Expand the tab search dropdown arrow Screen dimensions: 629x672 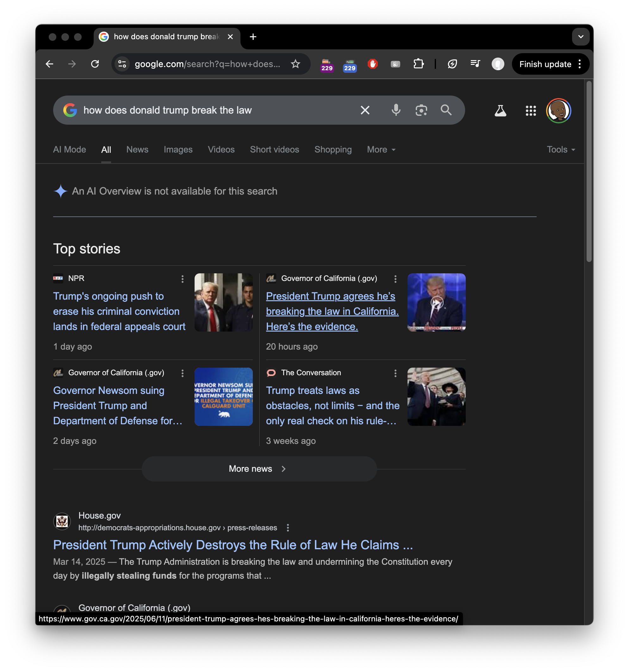click(581, 36)
